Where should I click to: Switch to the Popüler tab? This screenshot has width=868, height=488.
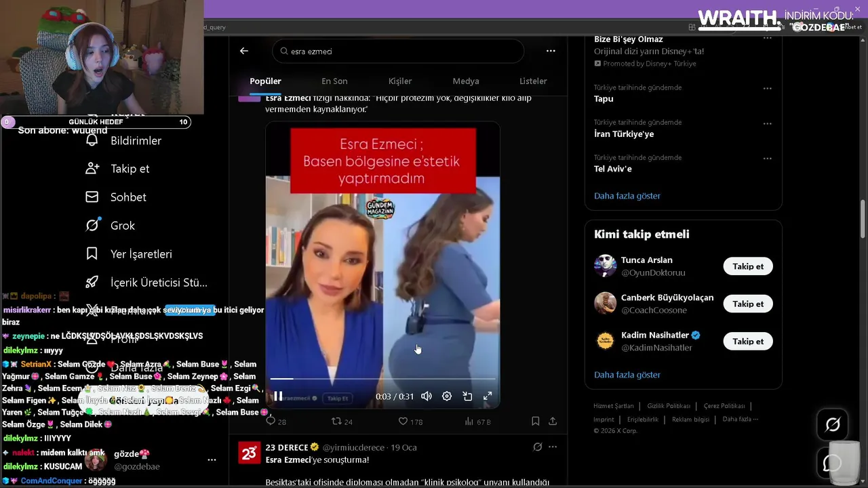click(x=265, y=81)
